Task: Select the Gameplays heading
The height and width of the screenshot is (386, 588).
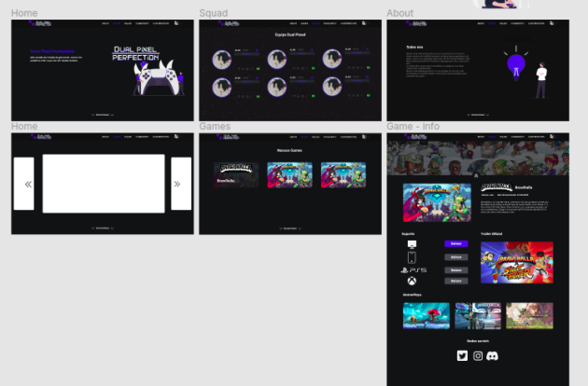Action: (413, 295)
